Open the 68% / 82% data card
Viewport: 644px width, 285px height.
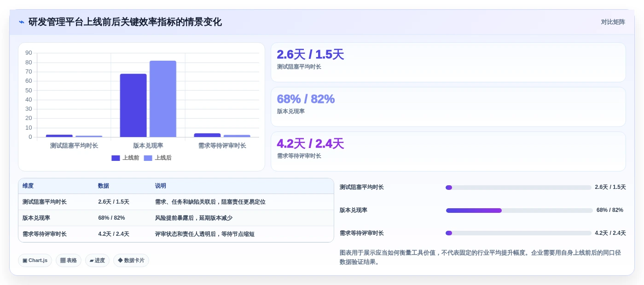coord(448,107)
